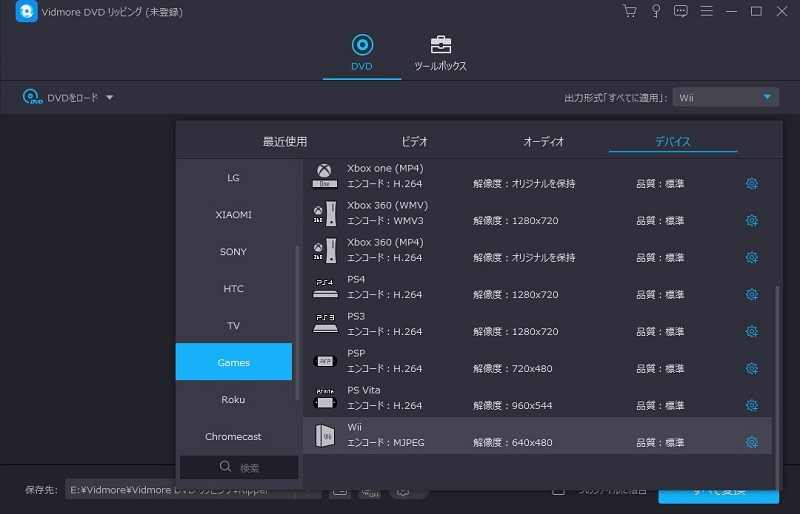Open the feedback chat icon
This screenshot has width=800, height=514.
point(681,11)
